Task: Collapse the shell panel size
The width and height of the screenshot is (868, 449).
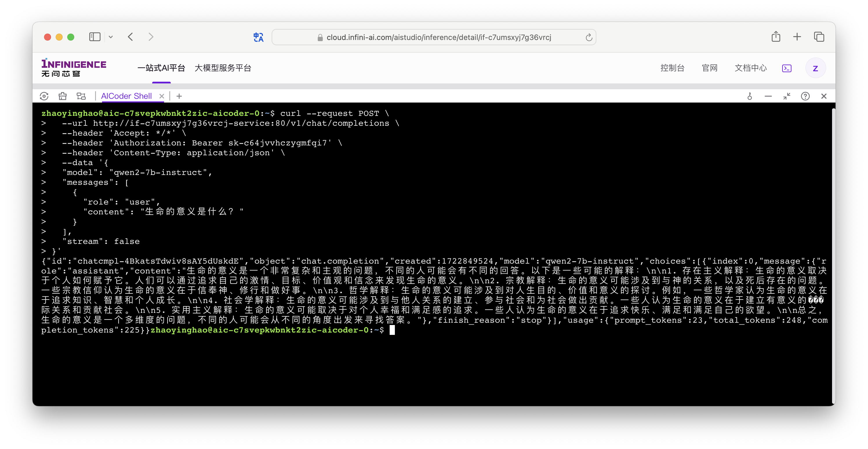Action: 787,96
